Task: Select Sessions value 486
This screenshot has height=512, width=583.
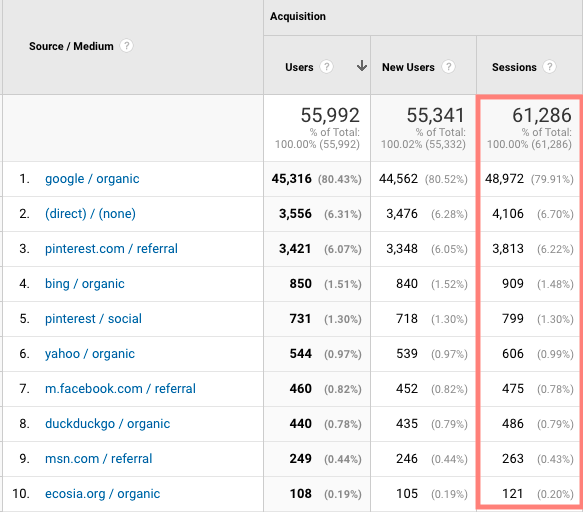Action: pos(513,424)
